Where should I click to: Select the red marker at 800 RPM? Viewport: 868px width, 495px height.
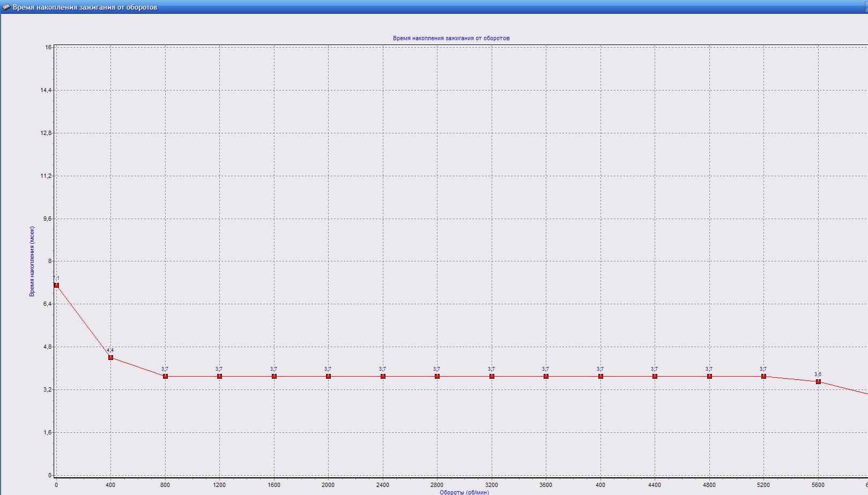(165, 377)
